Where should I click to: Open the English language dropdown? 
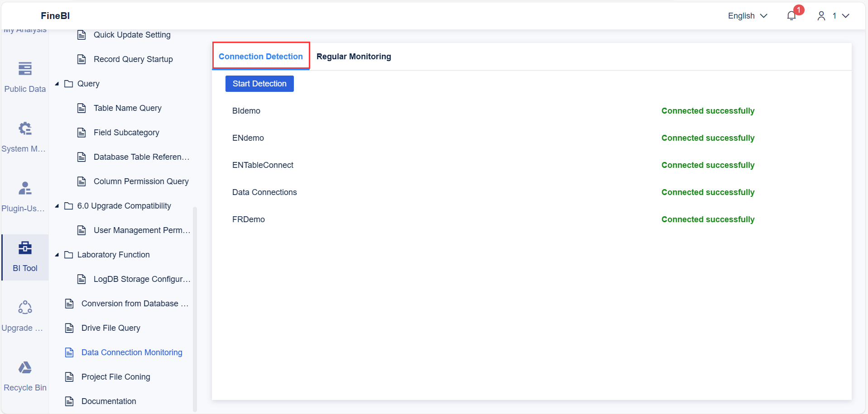point(747,15)
